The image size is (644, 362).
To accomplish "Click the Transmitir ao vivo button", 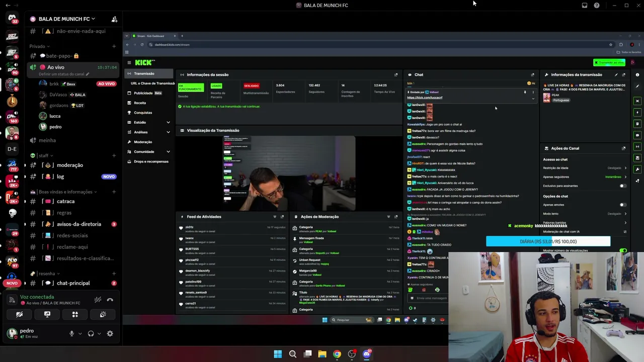I will click(609, 63).
